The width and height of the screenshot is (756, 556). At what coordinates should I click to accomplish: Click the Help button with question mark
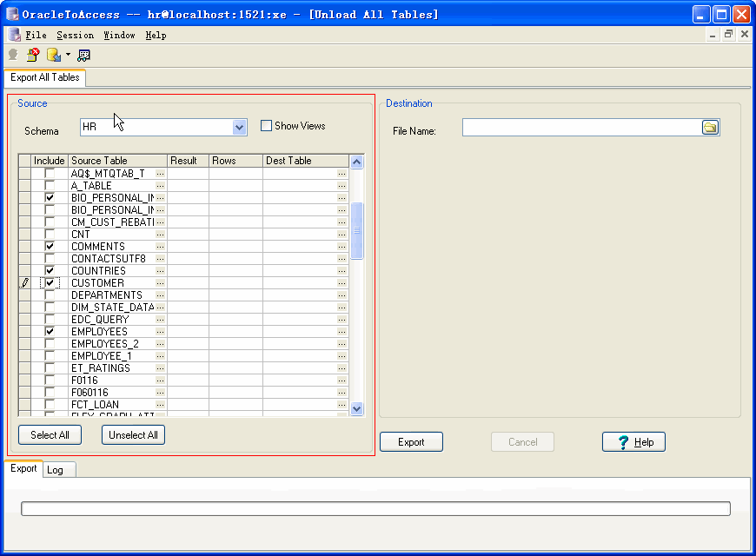pos(634,442)
